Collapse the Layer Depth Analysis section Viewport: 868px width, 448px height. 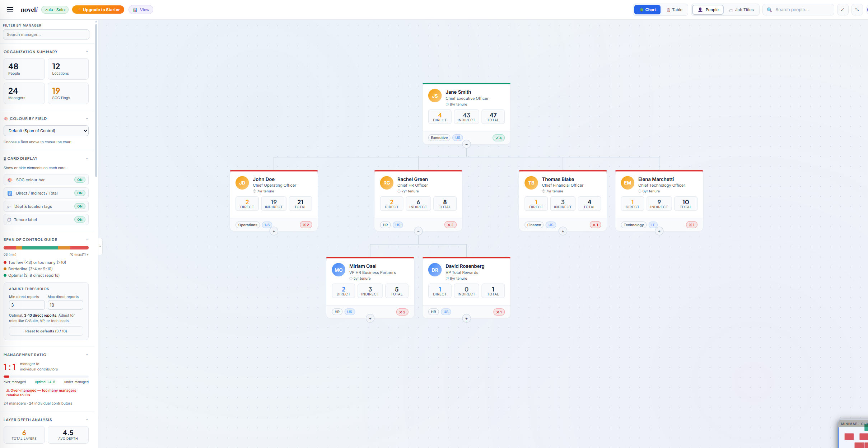87,420
